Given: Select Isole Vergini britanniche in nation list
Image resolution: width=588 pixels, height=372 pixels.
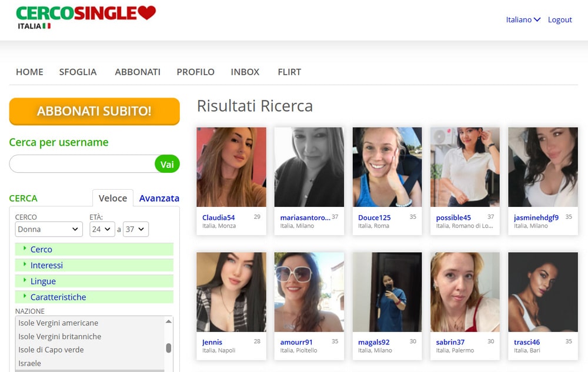Looking at the screenshot, I should 90,336.
